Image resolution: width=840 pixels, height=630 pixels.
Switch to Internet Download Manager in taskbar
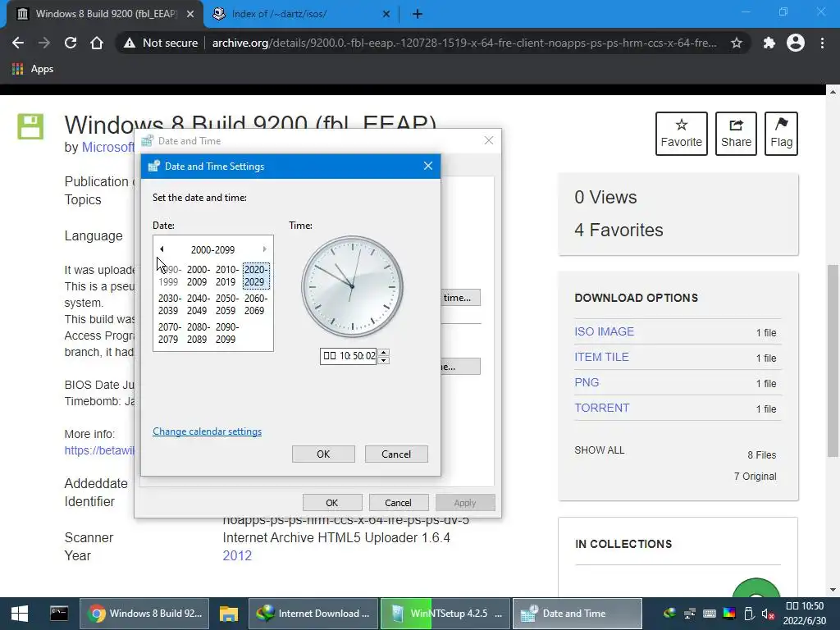coord(313,614)
